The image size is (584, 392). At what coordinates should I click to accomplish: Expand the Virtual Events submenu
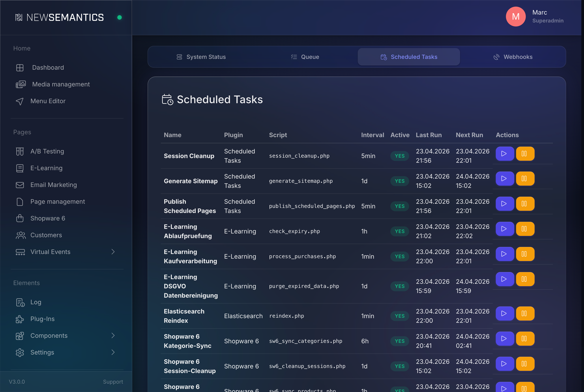pyautogui.click(x=113, y=252)
